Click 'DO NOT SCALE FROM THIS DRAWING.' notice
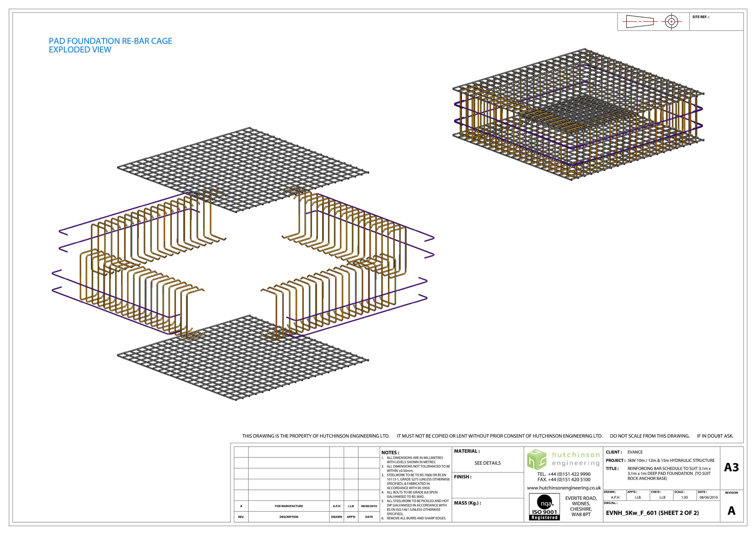This screenshot has height=535, width=756. (650, 436)
